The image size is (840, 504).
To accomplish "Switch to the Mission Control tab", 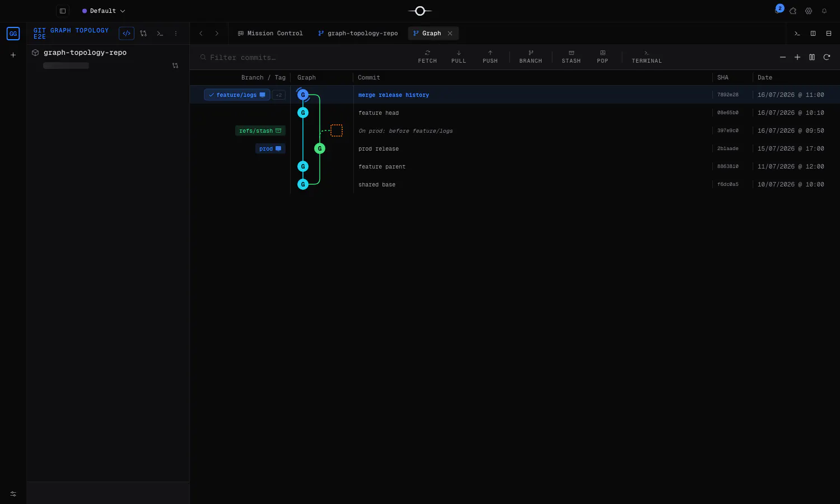I will pyautogui.click(x=270, y=34).
